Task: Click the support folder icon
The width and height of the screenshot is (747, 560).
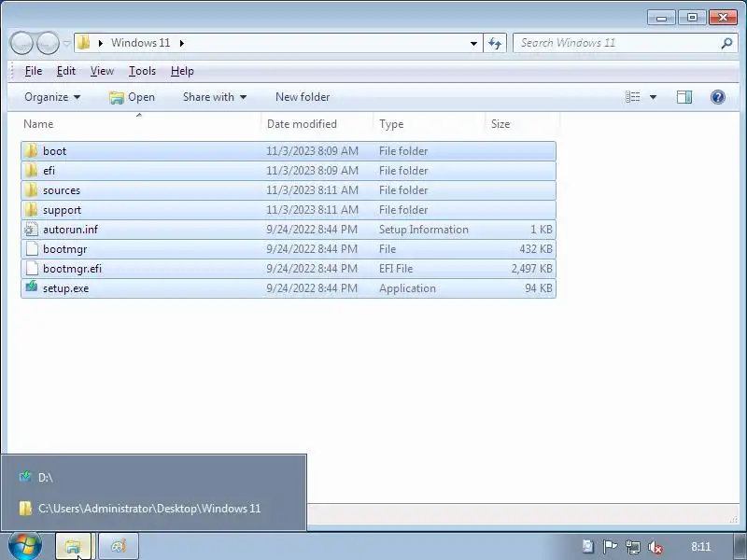Action: click(x=31, y=209)
